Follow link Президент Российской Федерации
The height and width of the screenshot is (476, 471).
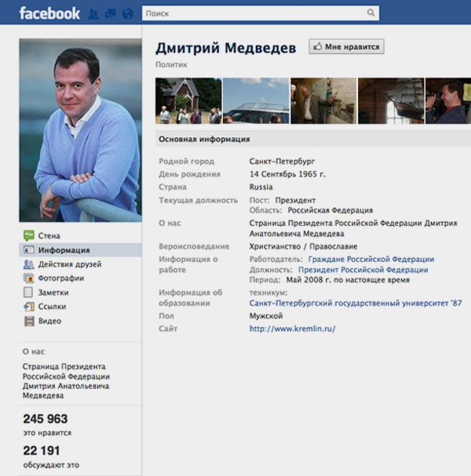pyautogui.click(x=363, y=270)
